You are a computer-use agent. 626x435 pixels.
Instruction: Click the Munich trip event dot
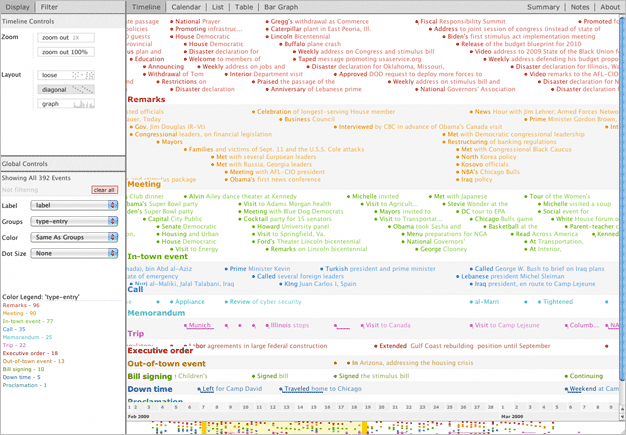[x=185, y=326]
